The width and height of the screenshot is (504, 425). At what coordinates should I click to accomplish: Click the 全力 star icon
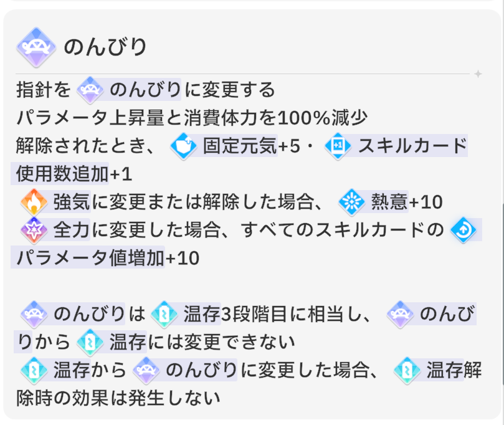click(34, 230)
